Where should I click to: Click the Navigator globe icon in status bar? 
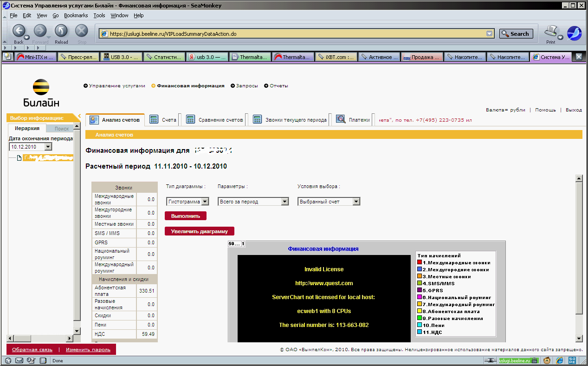(x=8, y=360)
